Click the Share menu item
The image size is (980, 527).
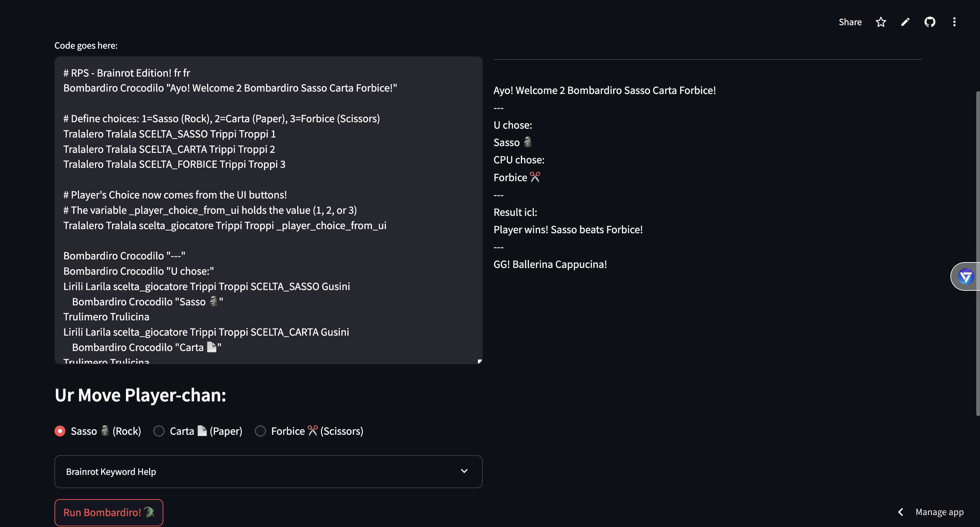pyautogui.click(x=850, y=22)
